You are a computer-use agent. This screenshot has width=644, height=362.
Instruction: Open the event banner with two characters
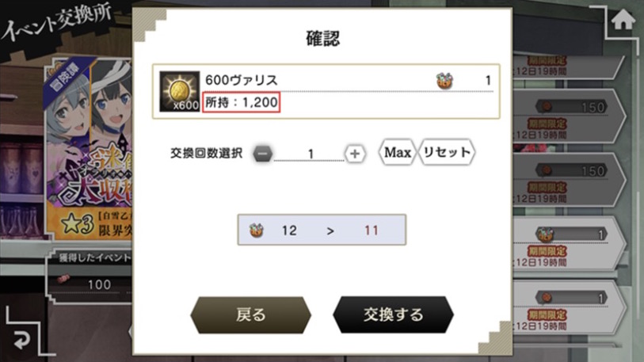coord(88,149)
